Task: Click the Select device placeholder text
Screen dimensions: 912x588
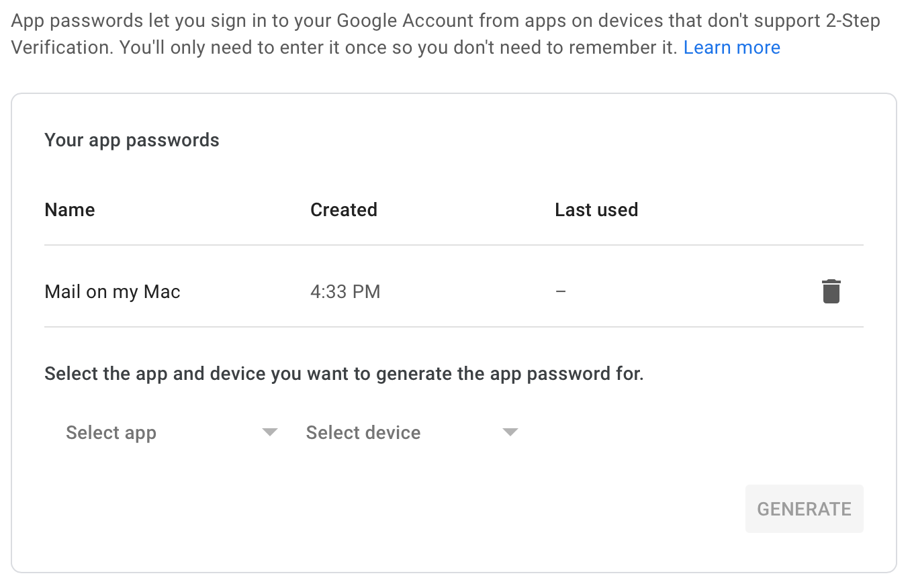Action: coord(363,433)
